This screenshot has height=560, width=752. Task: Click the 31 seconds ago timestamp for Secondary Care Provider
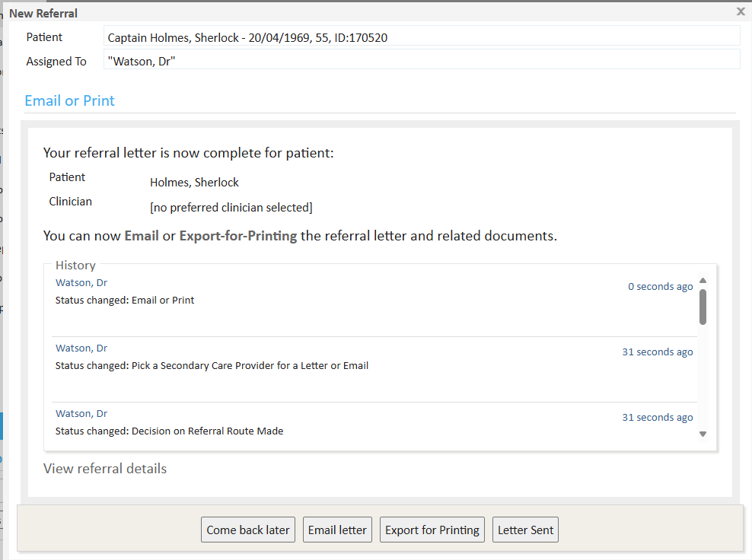(x=657, y=352)
